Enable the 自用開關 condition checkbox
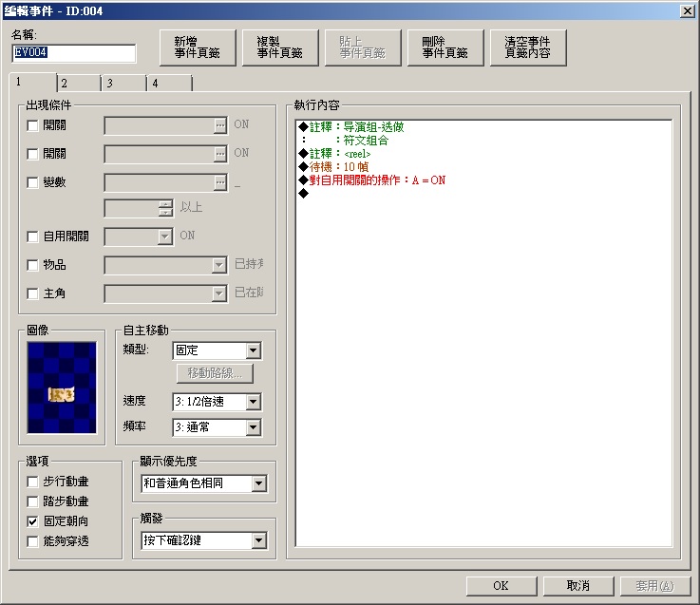700x605 pixels. tap(32, 236)
